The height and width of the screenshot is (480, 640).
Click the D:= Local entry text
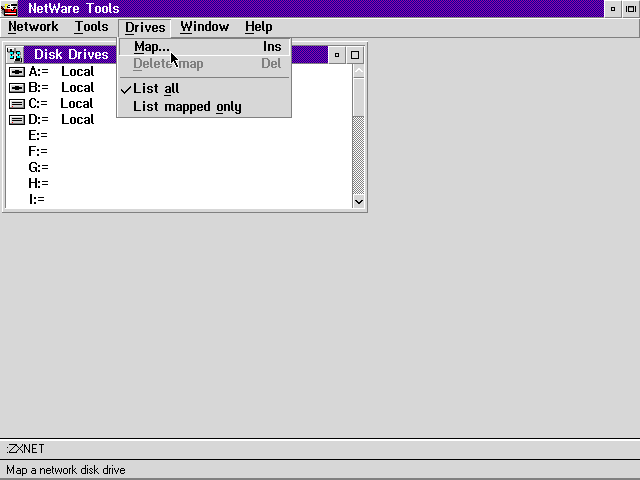click(61, 120)
